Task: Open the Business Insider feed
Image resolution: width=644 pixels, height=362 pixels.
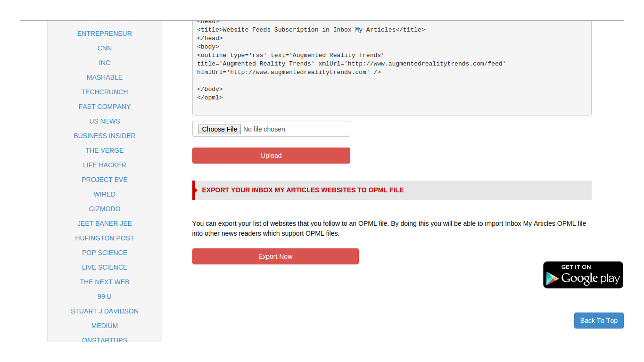Action: [x=105, y=136]
